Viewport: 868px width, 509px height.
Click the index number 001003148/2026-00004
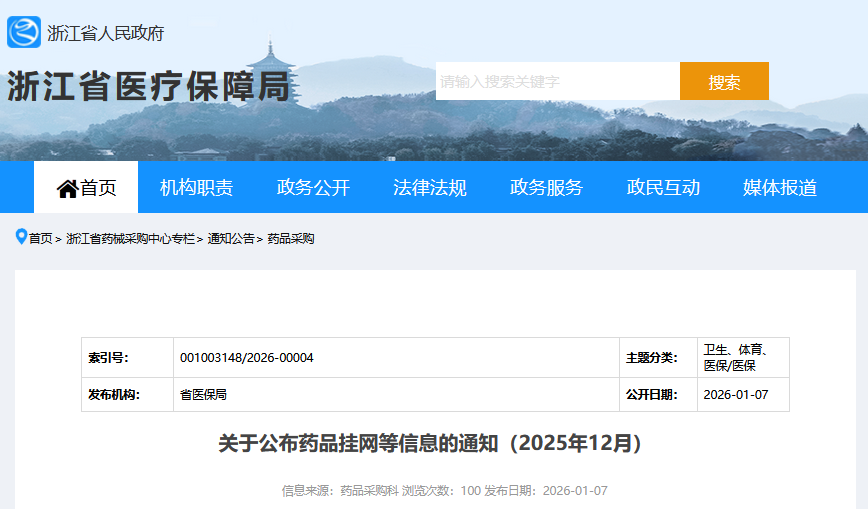click(247, 358)
